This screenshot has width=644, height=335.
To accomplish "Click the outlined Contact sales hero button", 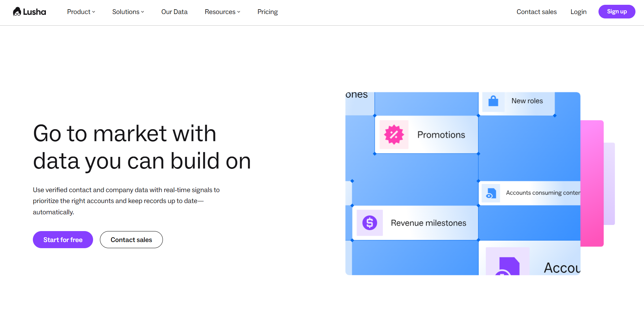I will tap(131, 240).
